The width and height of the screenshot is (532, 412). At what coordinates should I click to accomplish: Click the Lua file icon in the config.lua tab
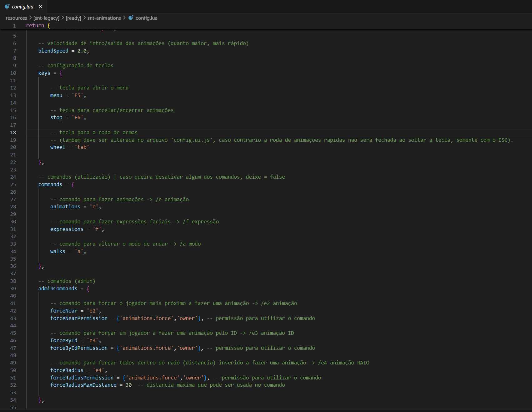(7, 7)
